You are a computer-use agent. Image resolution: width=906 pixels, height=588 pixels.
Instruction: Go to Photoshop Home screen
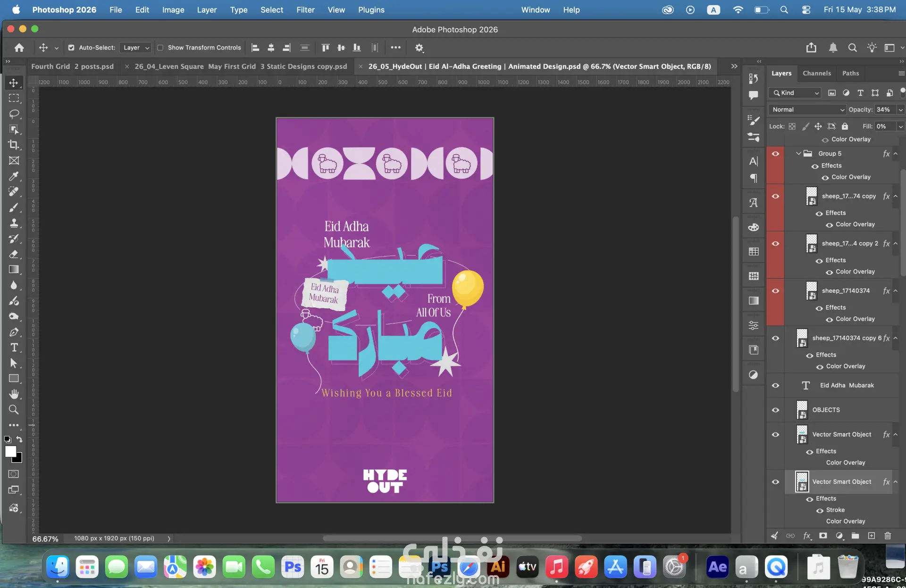pyautogui.click(x=19, y=48)
